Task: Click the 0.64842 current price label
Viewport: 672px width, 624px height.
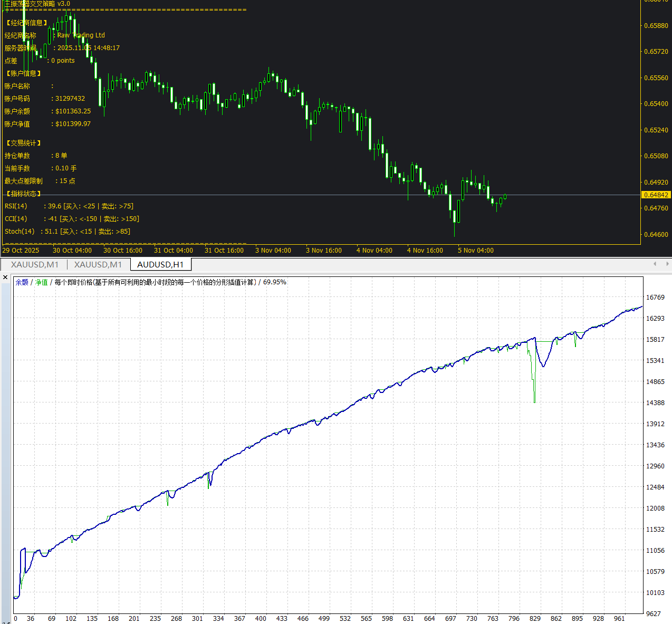Action: (656, 195)
